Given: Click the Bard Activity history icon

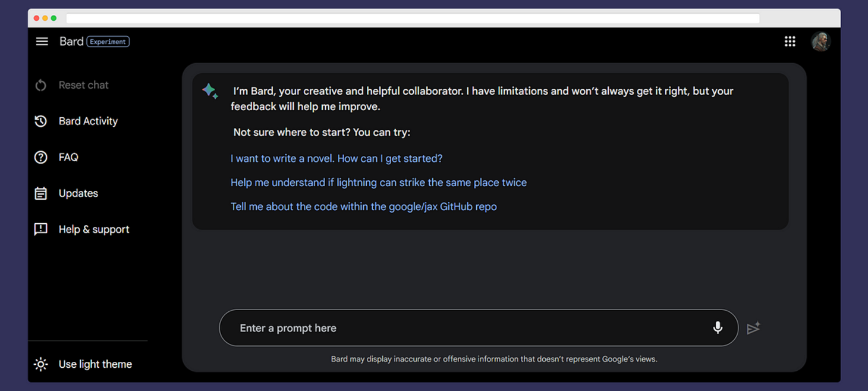Looking at the screenshot, I should coord(41,121).
